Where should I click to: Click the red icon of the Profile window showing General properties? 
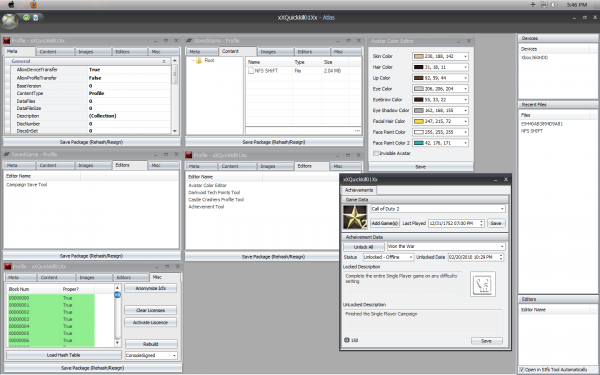[7, 41]
